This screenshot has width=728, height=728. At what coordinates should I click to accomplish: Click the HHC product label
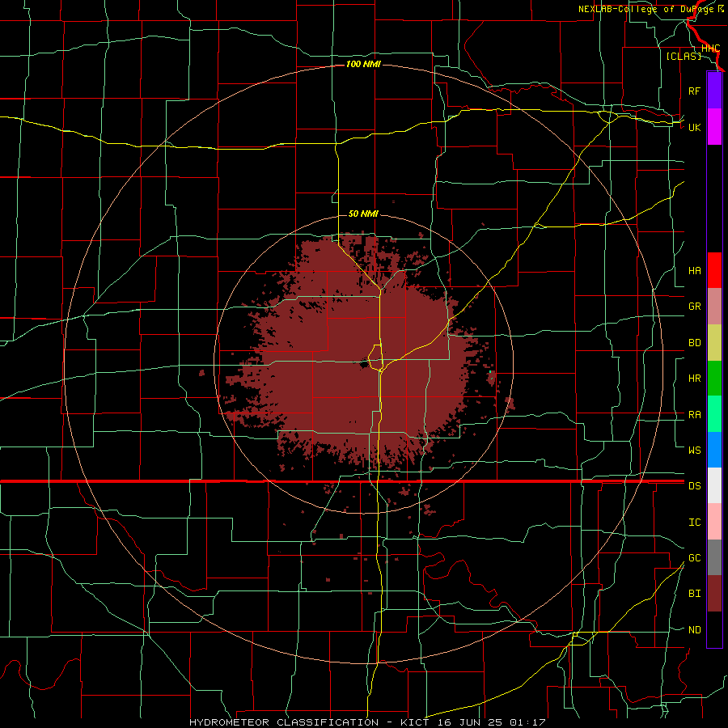710,49
